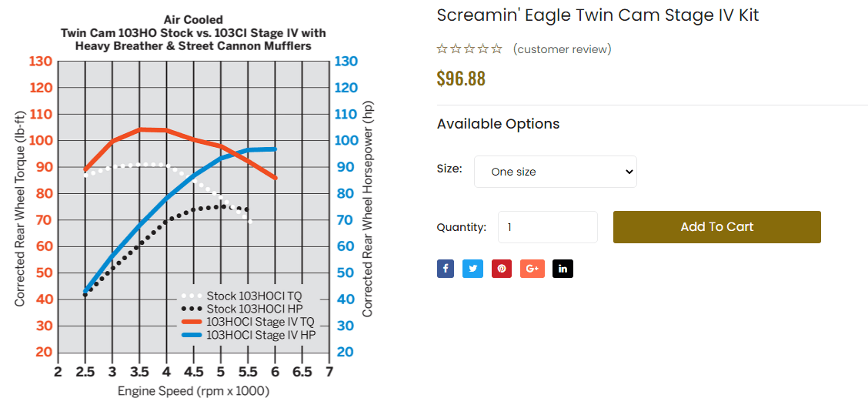The width and height of the screenshot is (868, 408).
Task: Click the $96.88 price text
Action: [x=461, y=79]
